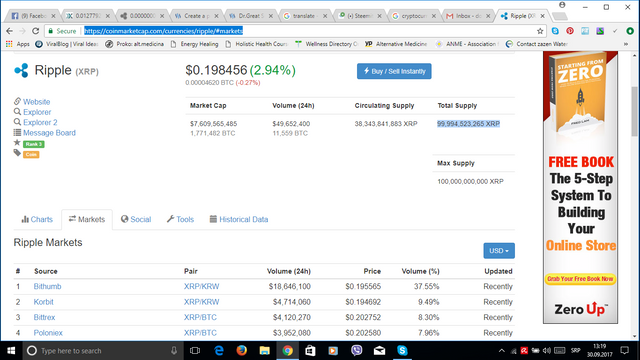640x360 pixels.
Task: Open Alternative Medicine bookmark
Action: click(x=396, y=44)
